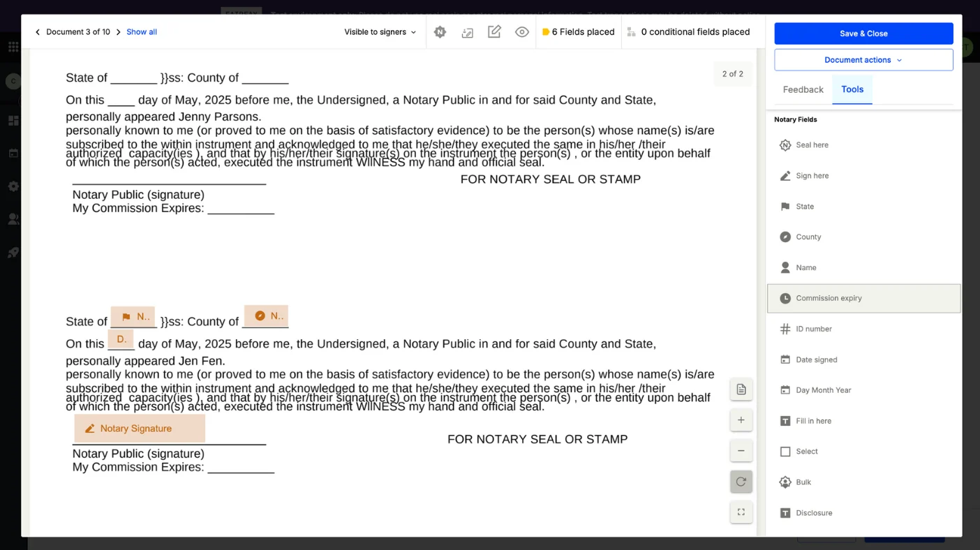980x550 pixels.
Task: Click the lower FOR NOTARY SEAL OR STAMP text
Action: pyautogui.click(x=537, y=439)
